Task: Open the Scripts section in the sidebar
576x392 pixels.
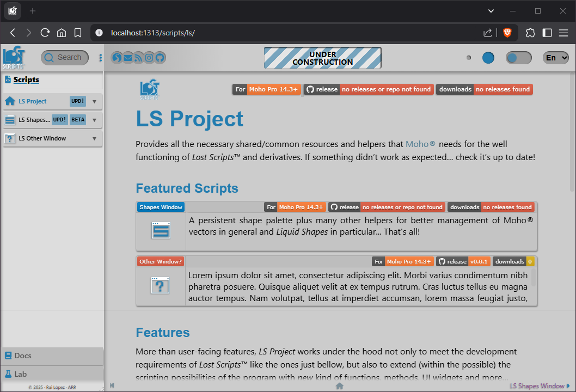Action: click(26, 79)
